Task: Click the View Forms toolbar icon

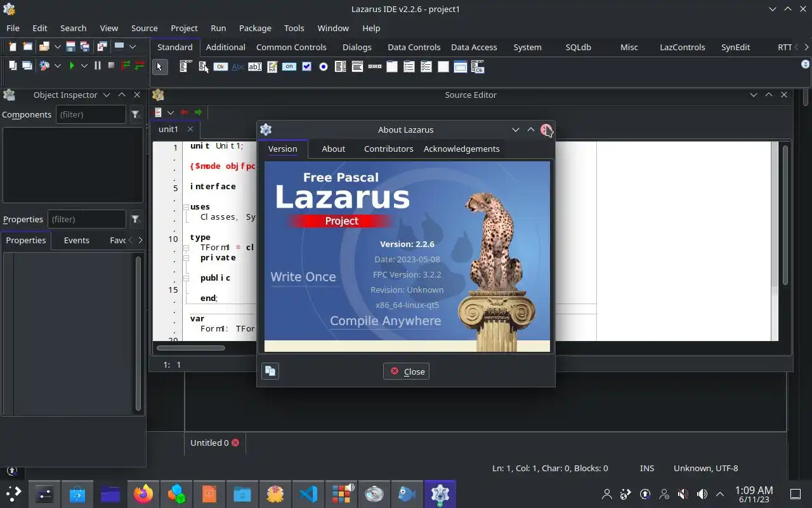Action: coord(27,65)
